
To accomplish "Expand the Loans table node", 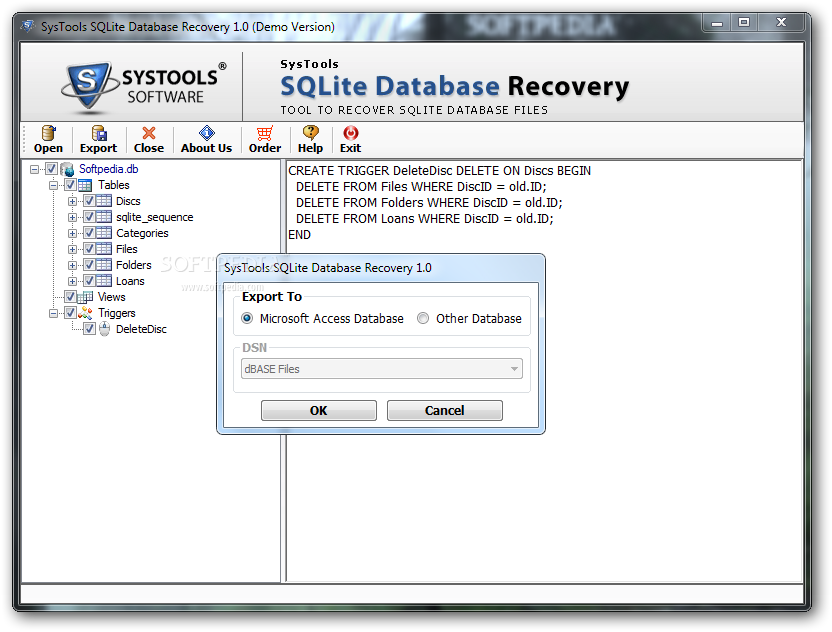I will tap(72, 281).
